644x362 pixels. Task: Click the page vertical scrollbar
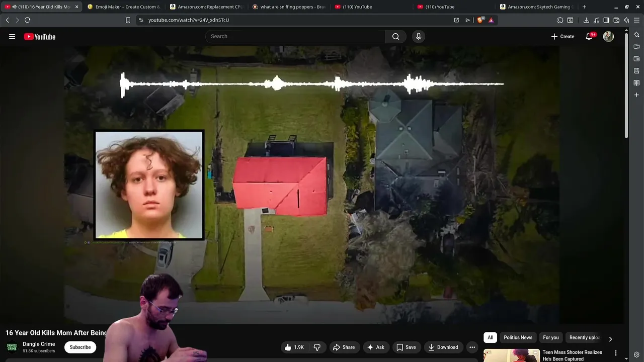pos(626,85)
